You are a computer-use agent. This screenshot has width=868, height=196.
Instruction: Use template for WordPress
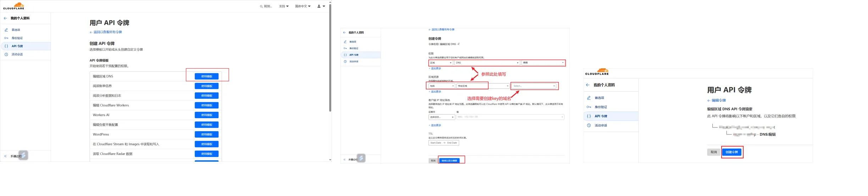point(207,134)
